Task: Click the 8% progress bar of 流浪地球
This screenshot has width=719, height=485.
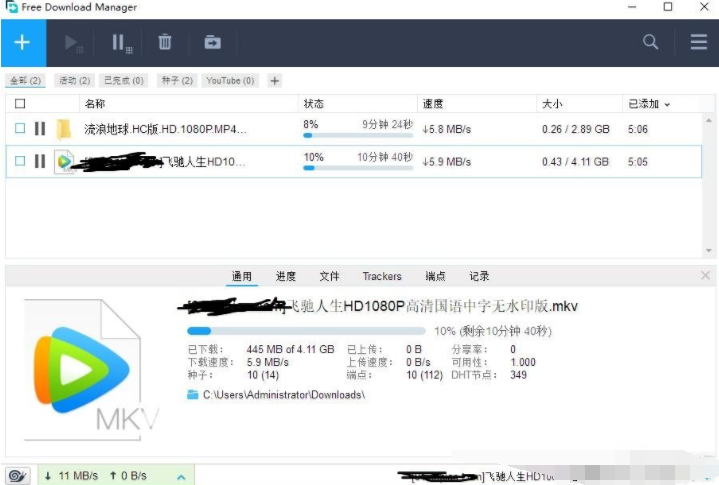Action: pyautogui.click(x=358, y=135)
